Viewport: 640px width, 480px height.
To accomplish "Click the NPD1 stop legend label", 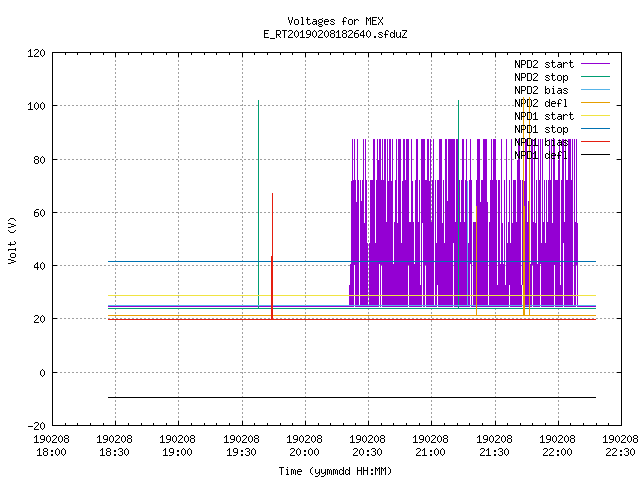I will [x=541, y=129].
